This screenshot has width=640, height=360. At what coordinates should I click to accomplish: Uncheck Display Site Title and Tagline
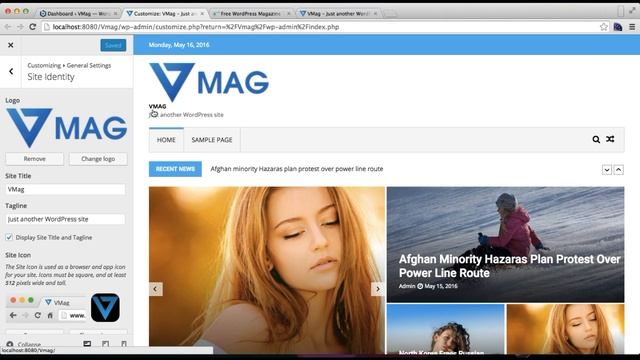pyautogui.click(x=9, y=237)
